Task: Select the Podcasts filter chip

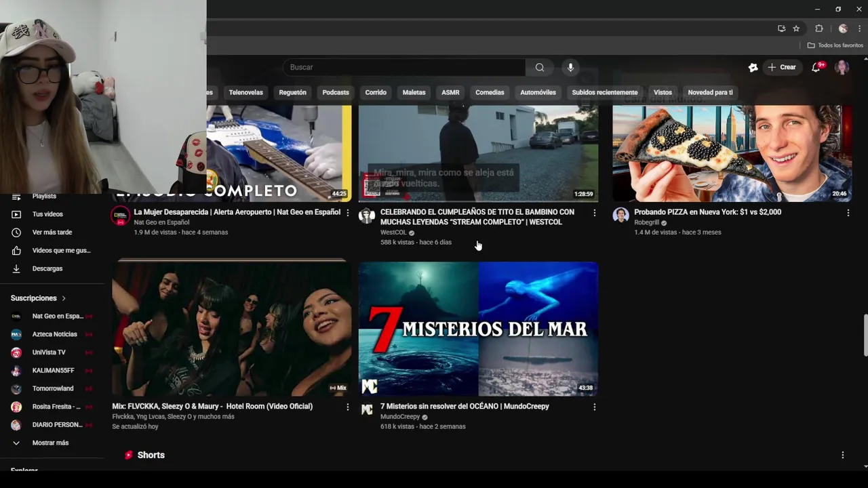Action: click(x=336, y=92)
